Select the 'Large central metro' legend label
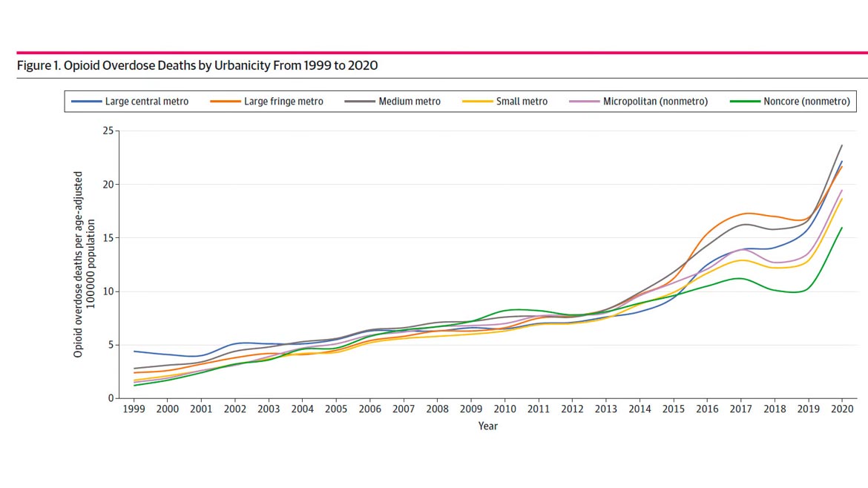868x488 pixels. 147,102
